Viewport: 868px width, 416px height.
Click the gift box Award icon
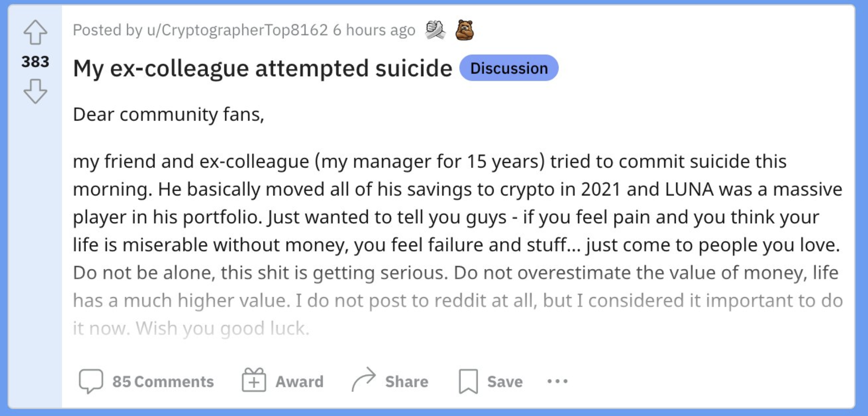pos(254,381)
